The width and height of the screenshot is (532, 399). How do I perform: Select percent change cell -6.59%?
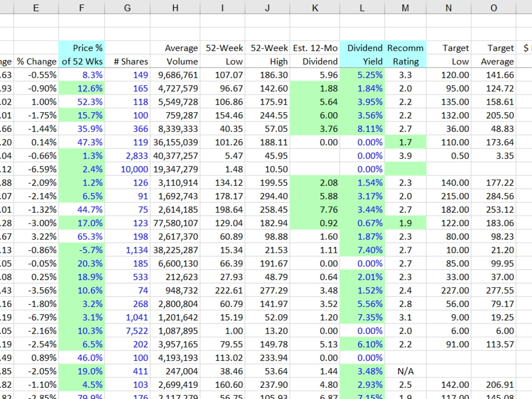coord(36,169)
